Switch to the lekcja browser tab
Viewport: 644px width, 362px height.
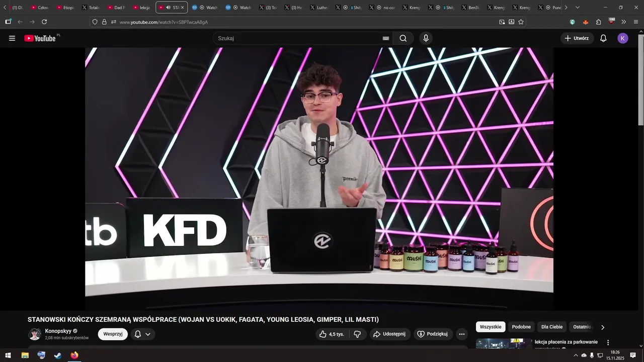pyautogui.click(x=142, y=8)
